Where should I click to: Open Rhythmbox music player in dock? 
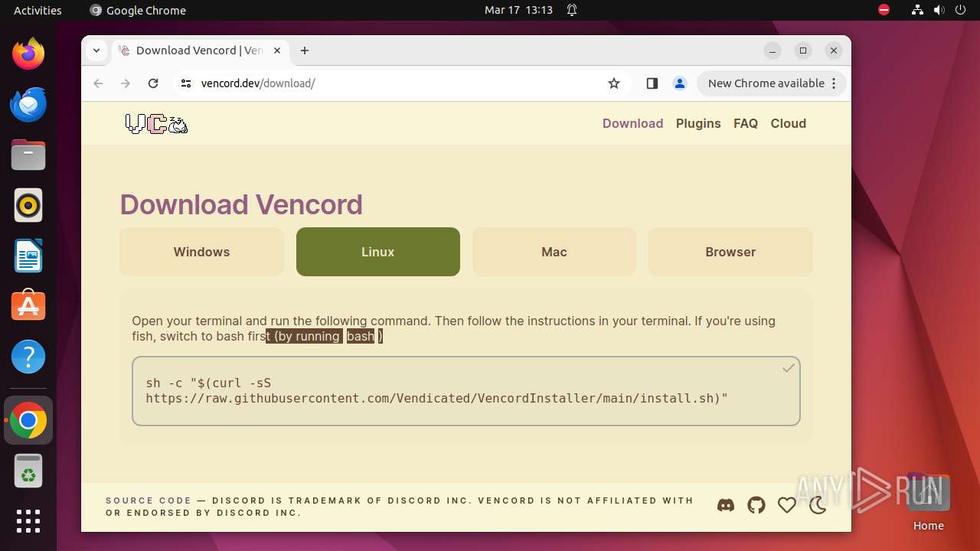(x=28, y=205)
